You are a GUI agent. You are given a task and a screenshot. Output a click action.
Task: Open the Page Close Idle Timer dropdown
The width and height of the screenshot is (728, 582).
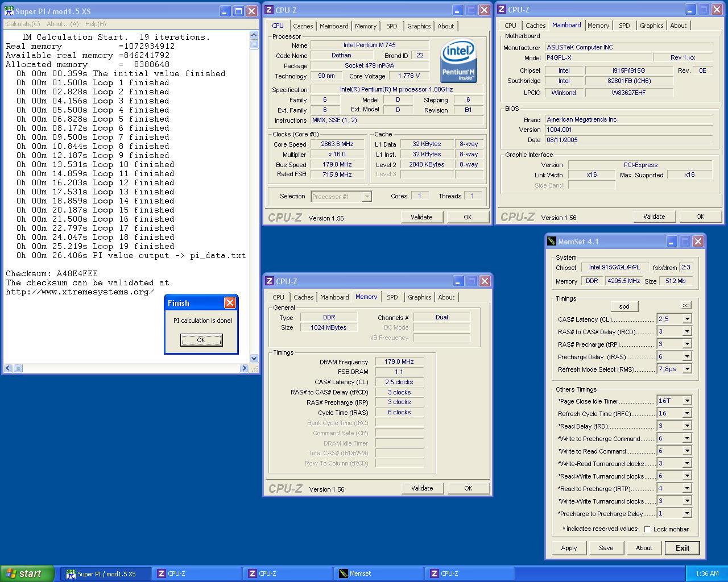coord(687,401)
